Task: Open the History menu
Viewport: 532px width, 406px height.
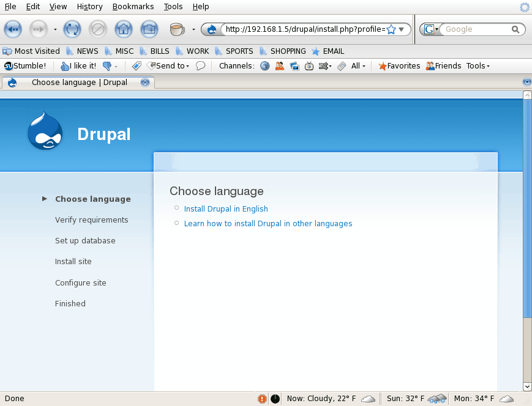Action: pos(89,7)
